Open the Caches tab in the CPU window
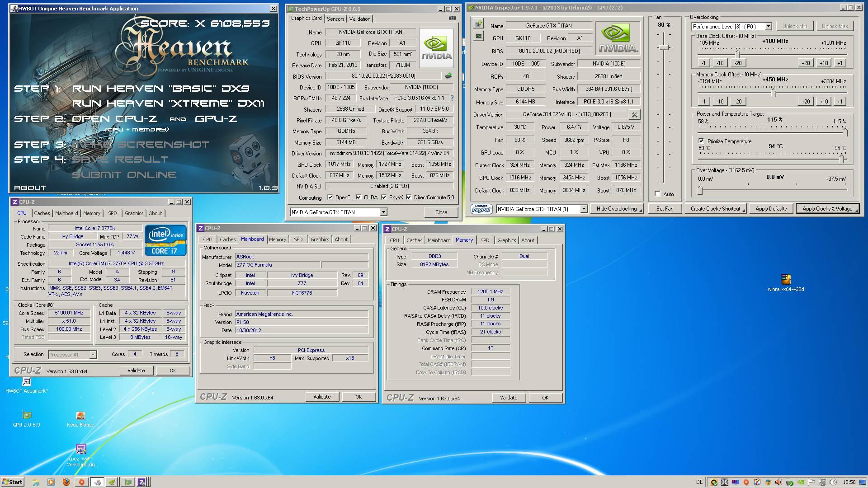The width and height of the screenshot is (868, 488). point(42,213)
